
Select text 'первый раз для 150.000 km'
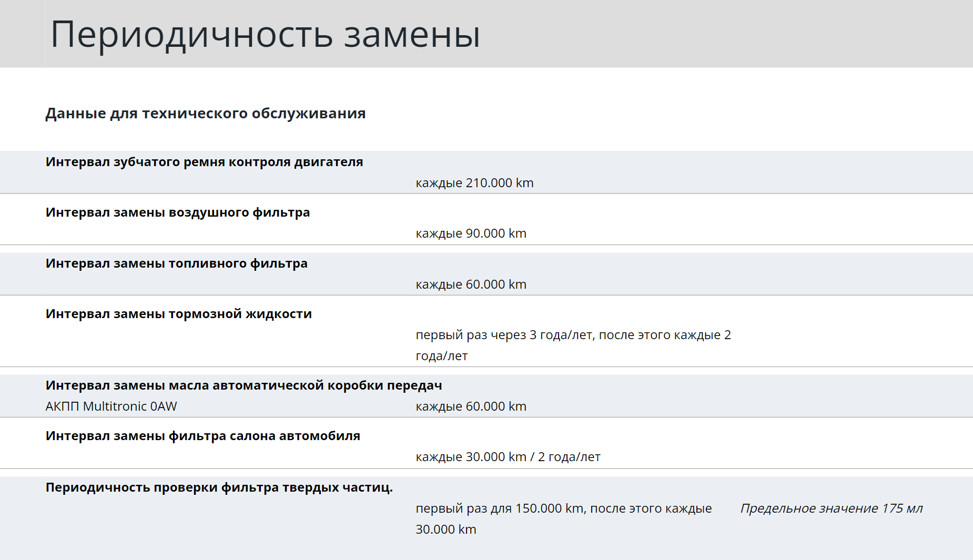click(x=499, y=508)
